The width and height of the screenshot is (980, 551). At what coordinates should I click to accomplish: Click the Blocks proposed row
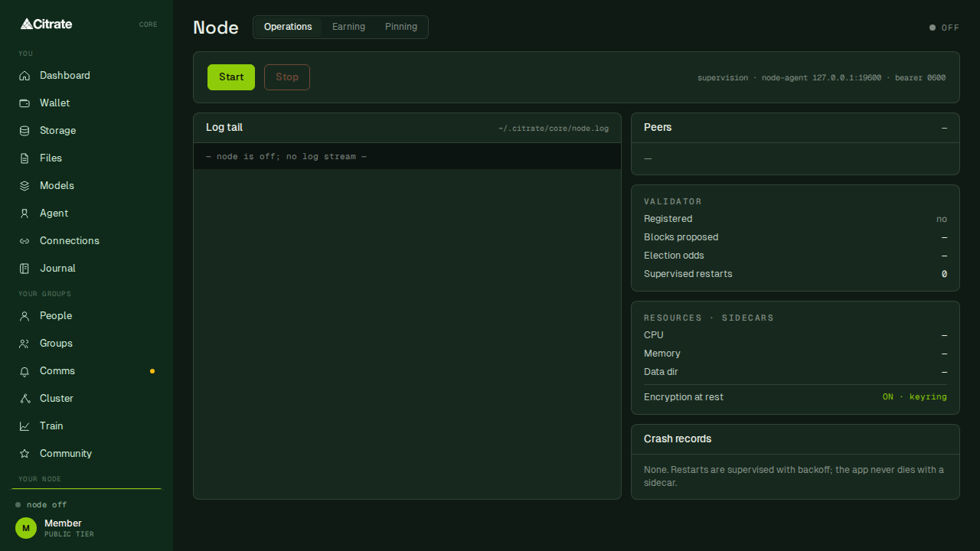click(795, 237)
